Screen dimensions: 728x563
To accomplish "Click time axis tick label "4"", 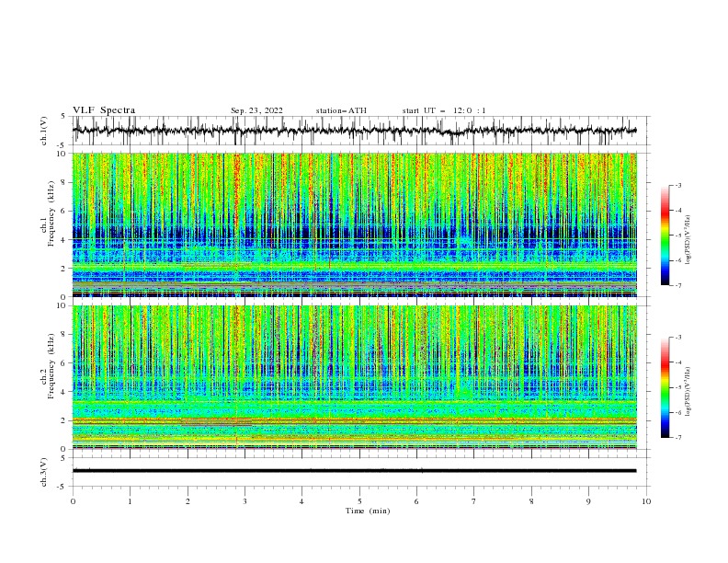I will click(x=301, y=501).
